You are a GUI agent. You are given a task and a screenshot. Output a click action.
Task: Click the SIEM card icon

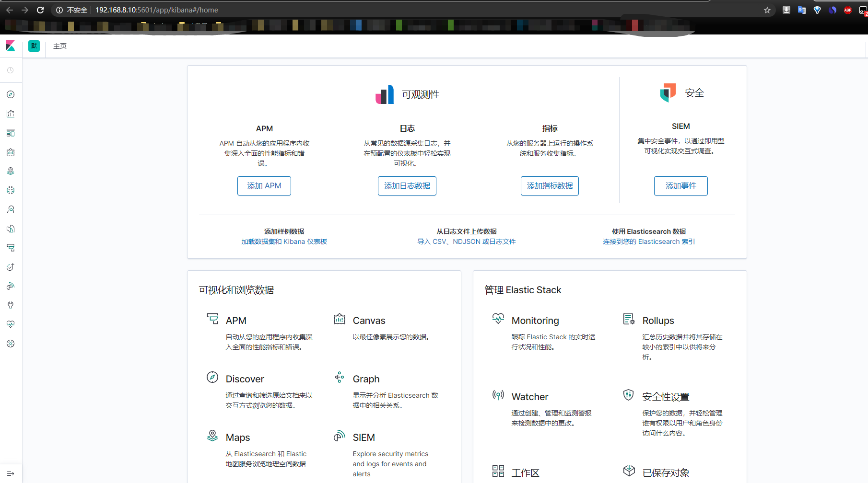point(340,436)
